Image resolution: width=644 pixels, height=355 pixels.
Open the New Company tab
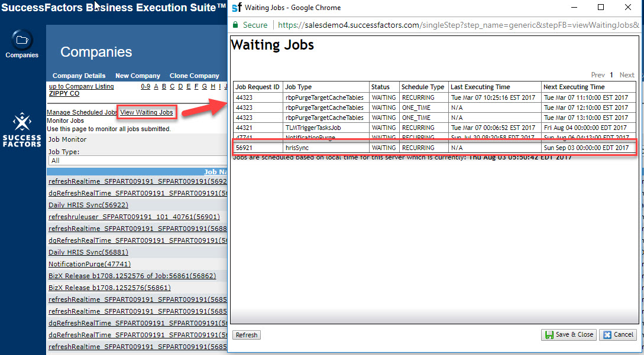138,76
